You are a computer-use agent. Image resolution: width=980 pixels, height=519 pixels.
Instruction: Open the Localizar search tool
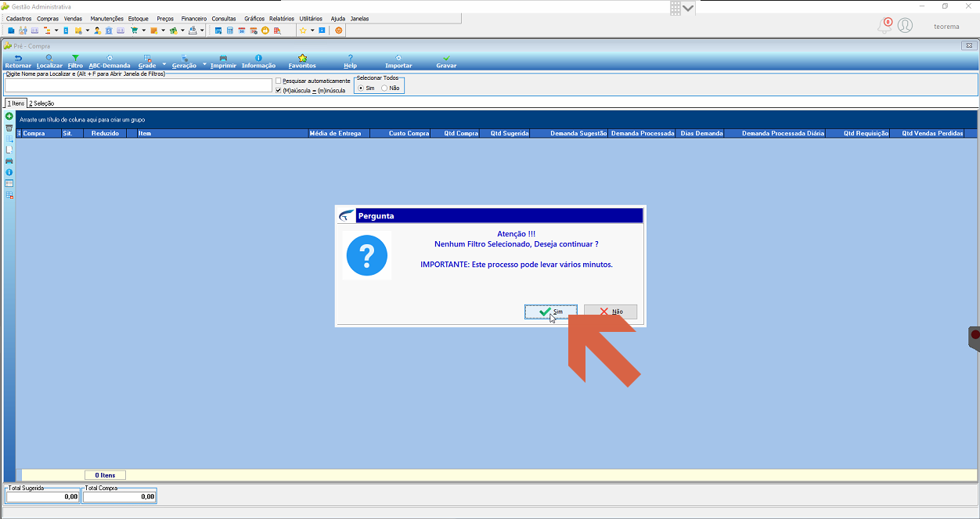pos(49,62)
